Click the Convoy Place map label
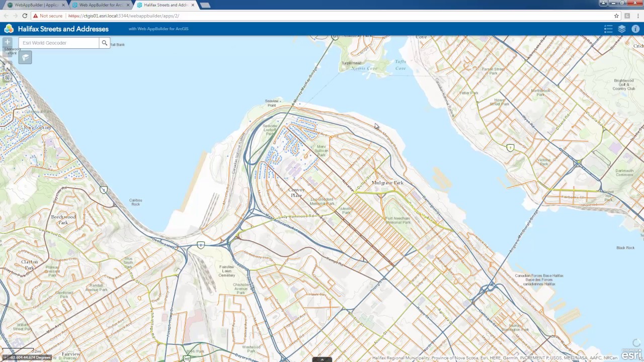Viewport: 644px width, 362px height. [297, 193]
